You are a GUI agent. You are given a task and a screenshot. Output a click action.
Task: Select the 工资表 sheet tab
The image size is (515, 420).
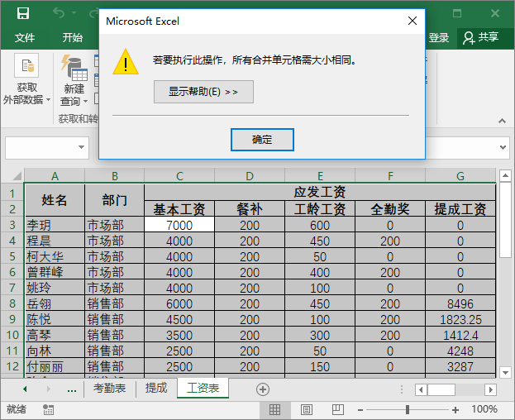(x=203, y=388)
